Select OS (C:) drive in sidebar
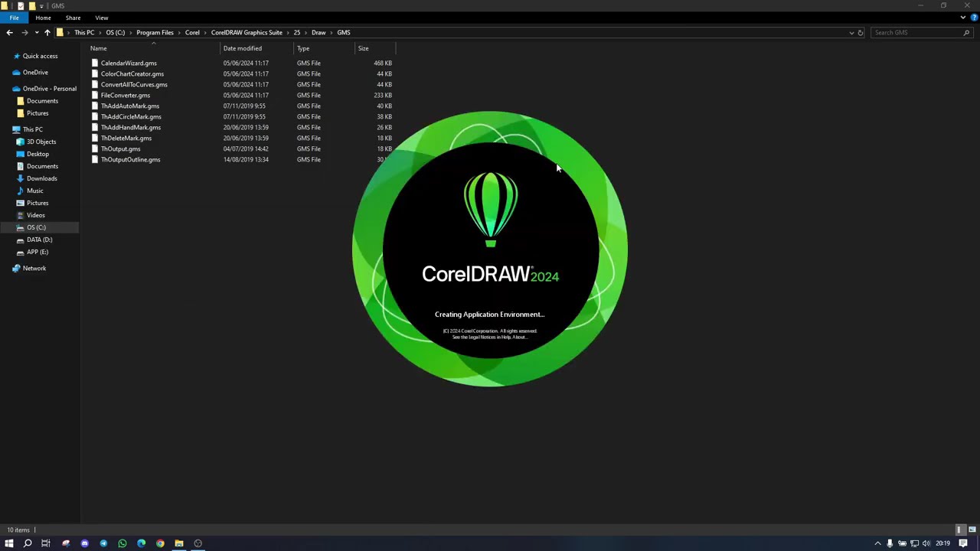980x551 pixels. [36, 227]
